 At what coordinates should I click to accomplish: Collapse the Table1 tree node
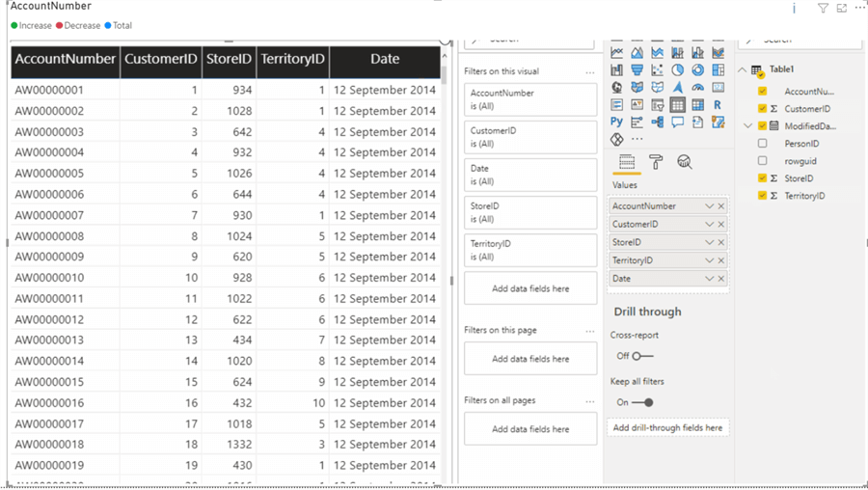click(x=743, y=70)
